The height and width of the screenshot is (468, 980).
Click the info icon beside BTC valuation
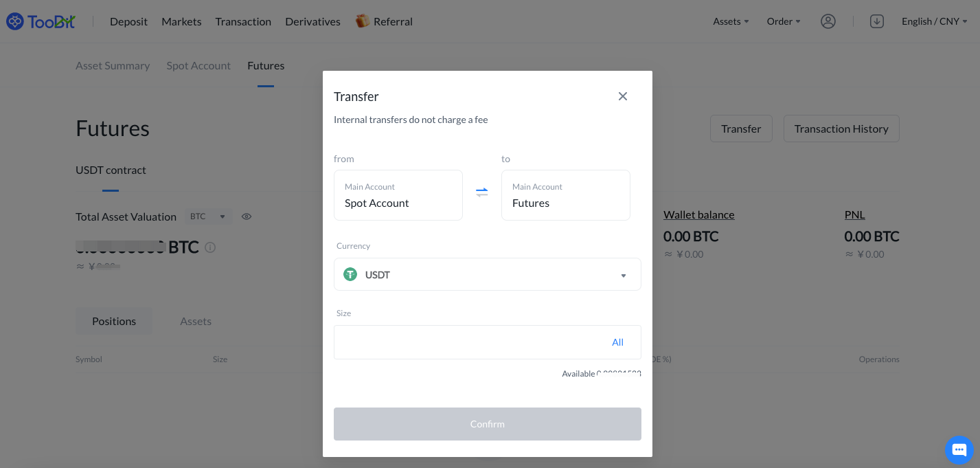pos(211,247)
